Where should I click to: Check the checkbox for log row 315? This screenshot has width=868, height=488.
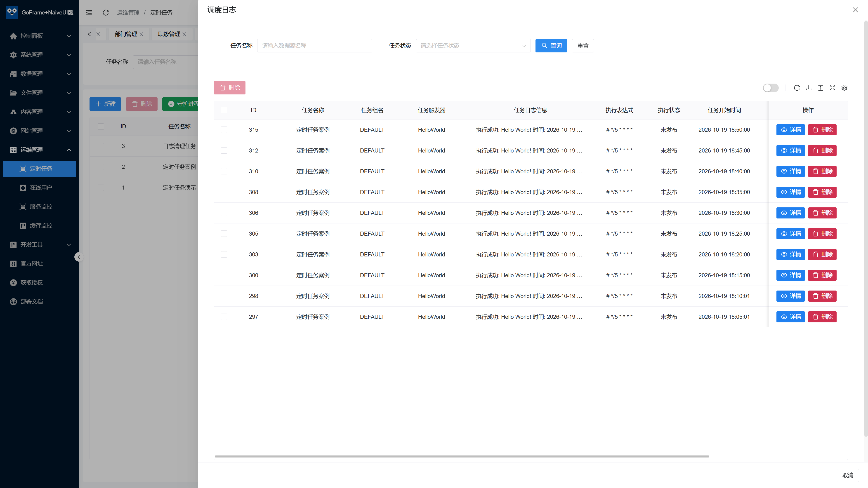point(224,130)
